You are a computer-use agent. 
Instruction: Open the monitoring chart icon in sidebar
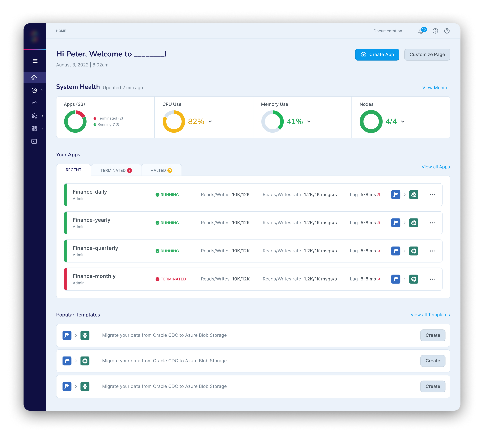coord(34,103)
